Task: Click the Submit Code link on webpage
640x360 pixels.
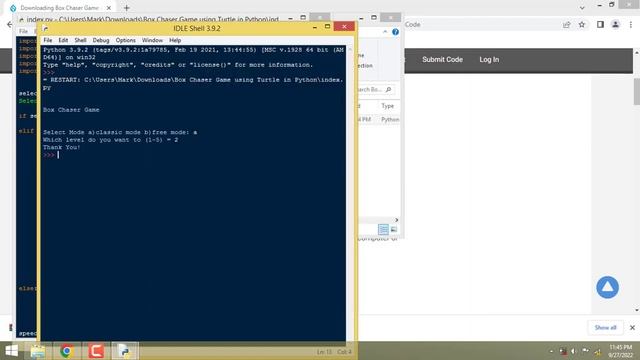Action: pyautogui.click(x=442, y=60)
